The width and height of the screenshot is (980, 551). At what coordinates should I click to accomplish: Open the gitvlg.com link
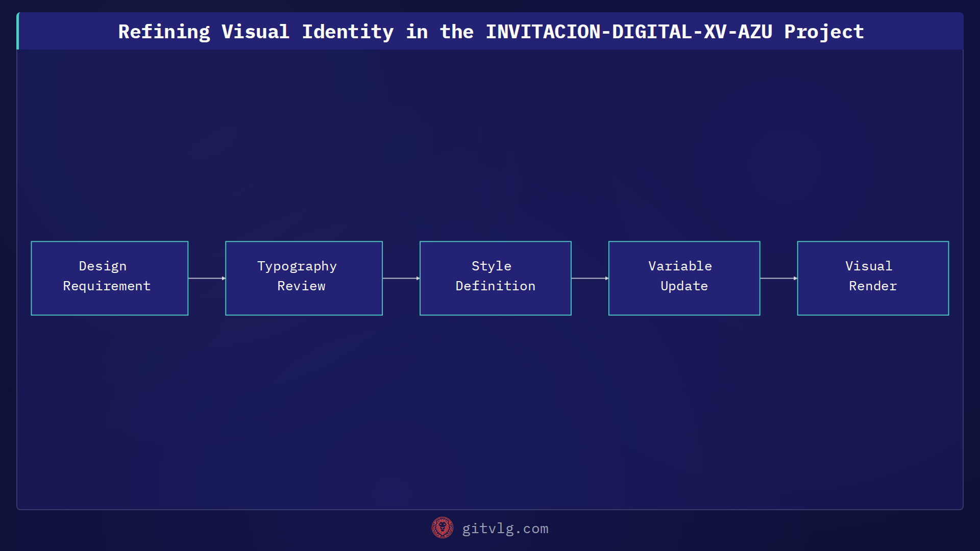pyautogui.click(x=505, y=529)
